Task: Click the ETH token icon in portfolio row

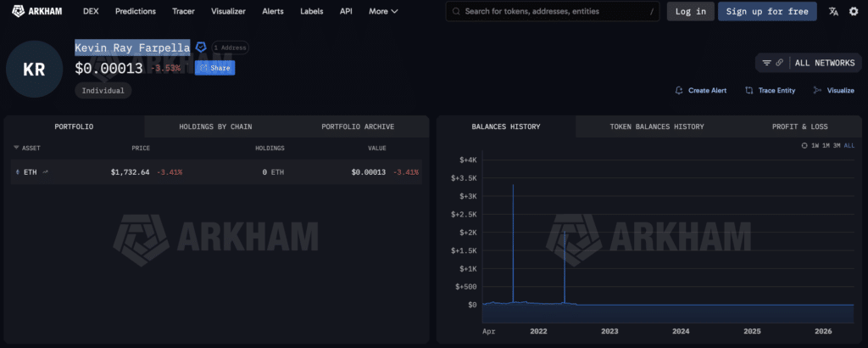Action: [17, 172]
